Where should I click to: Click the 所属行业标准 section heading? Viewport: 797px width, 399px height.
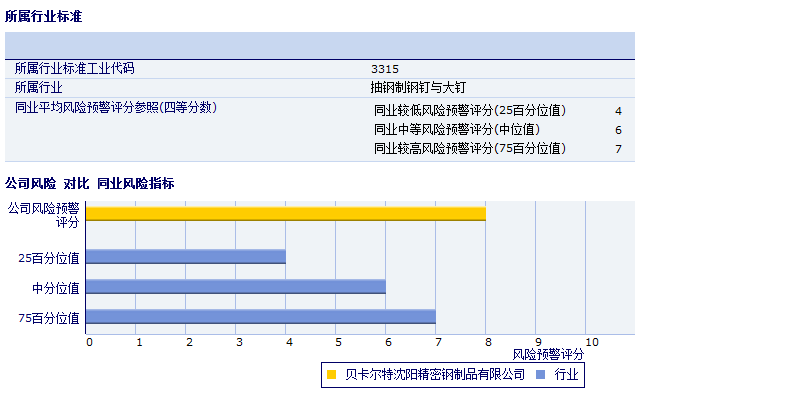pyautogui.click(x=44, y=16)
